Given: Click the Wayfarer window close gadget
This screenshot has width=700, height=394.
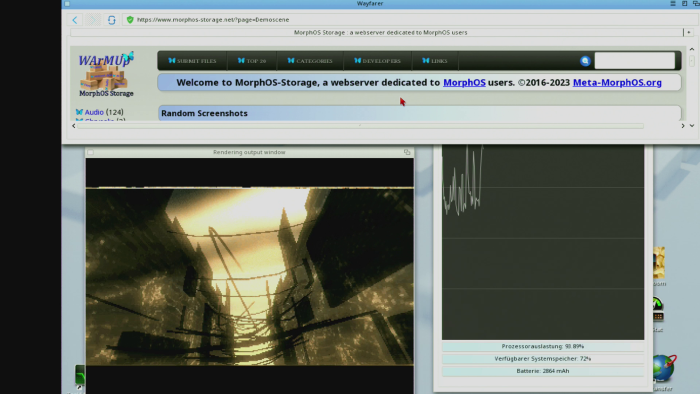Looking at the screenshot, I should pyautogui.click(x=67, y=4).
